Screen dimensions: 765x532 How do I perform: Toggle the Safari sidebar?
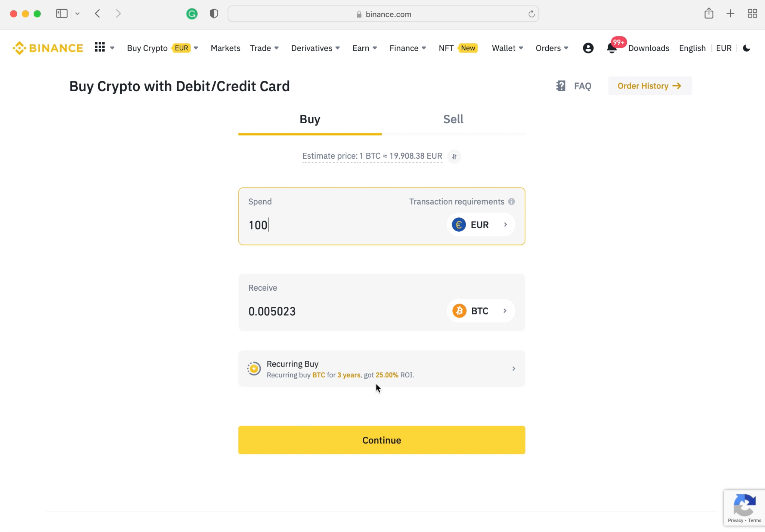(x=62, y=14)
